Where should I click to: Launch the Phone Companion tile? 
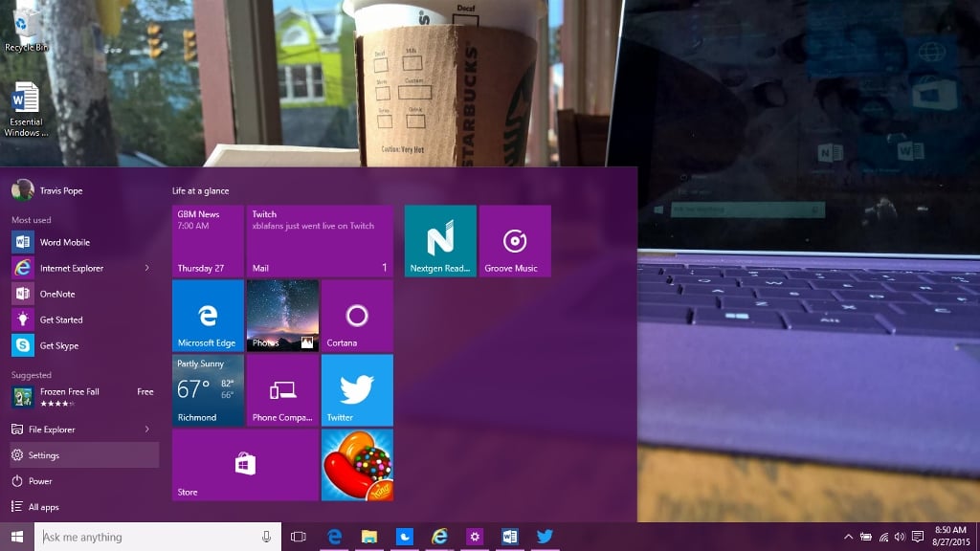(x=282, y=390)
